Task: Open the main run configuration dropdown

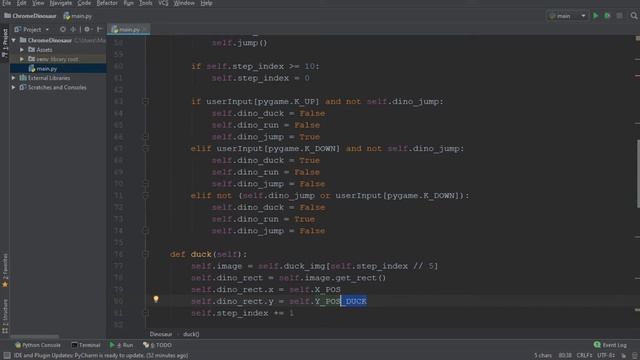Action: (568, 16)
